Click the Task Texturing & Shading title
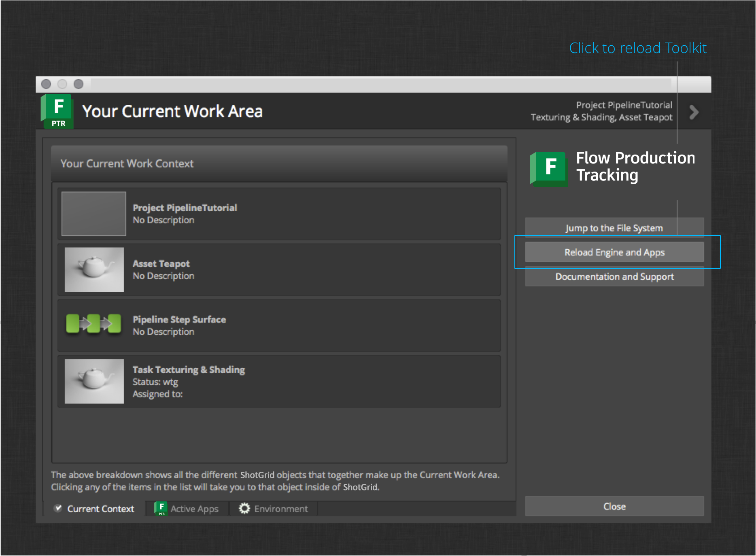Screen dimensions: 756x556 [x=189, y=369]
